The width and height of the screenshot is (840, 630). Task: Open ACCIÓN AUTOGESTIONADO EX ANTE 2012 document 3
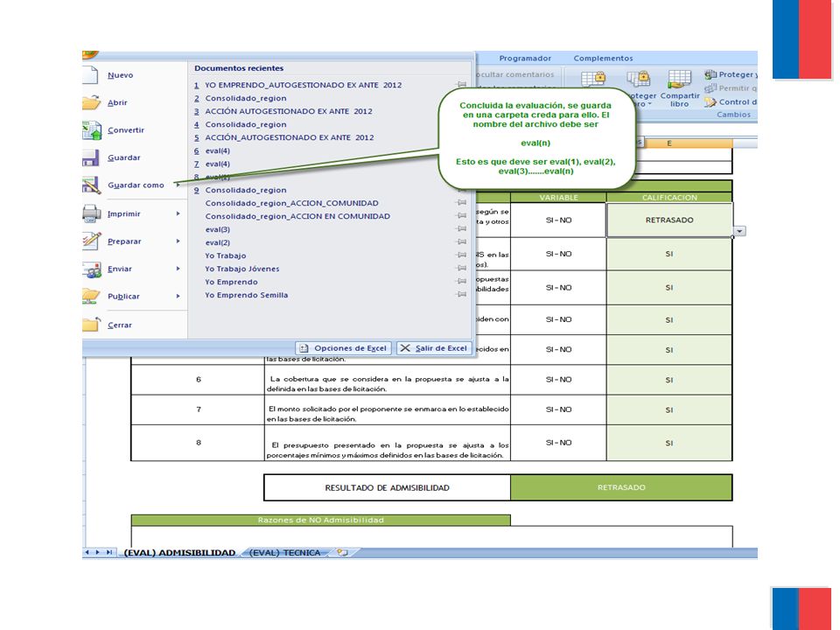click(x=283, y=111)
